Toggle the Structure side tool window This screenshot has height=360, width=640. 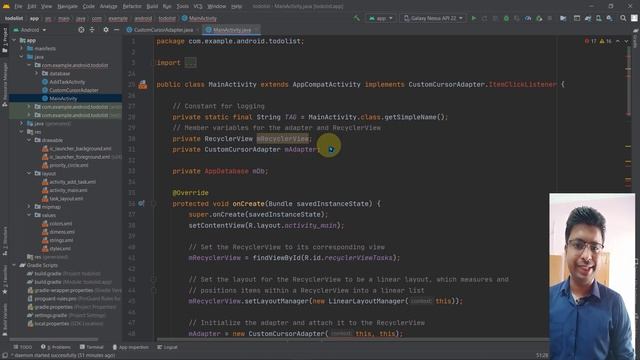click(x=4, y=241)
